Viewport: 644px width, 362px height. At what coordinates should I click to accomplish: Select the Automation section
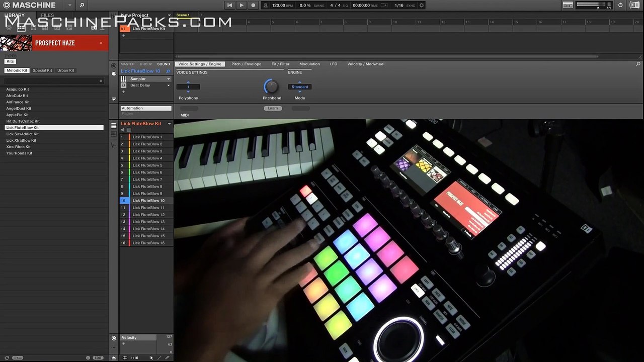[x=146, y=108]
